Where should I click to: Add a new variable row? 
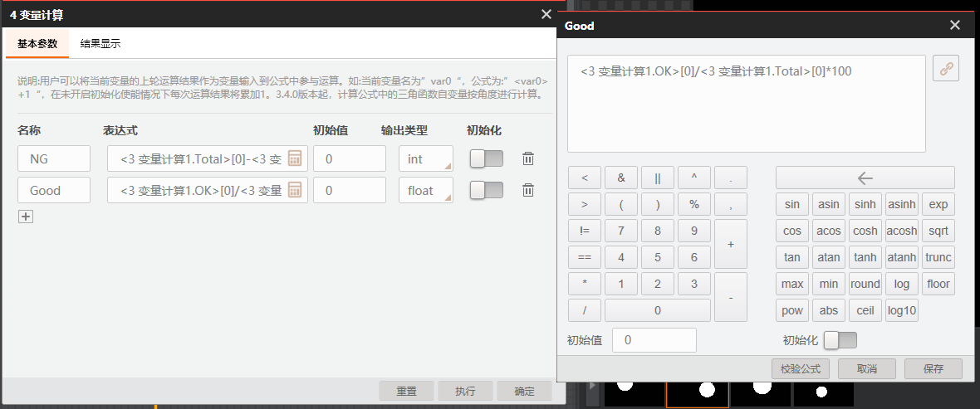point(26,217)
